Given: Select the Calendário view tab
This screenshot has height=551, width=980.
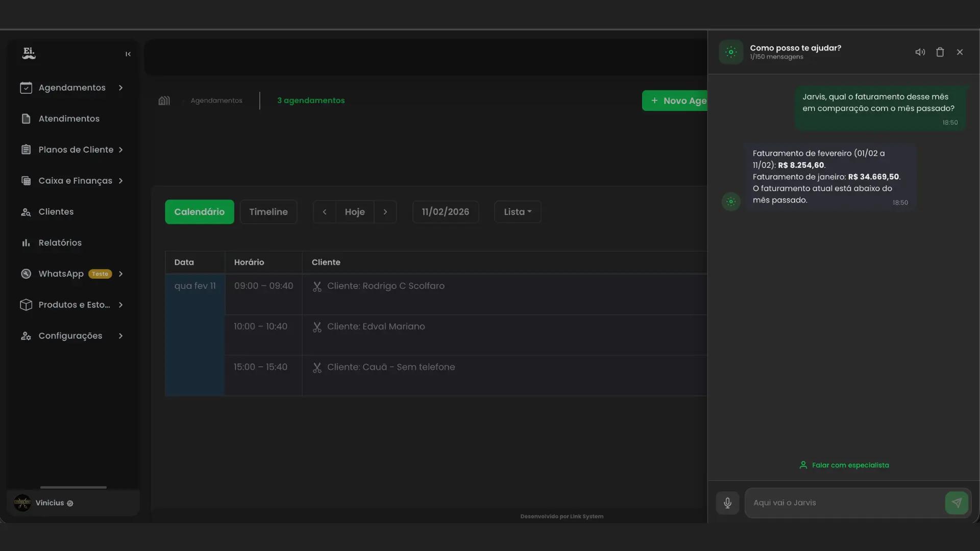Looking at the screenshot, I should click(x=199, y=212).
